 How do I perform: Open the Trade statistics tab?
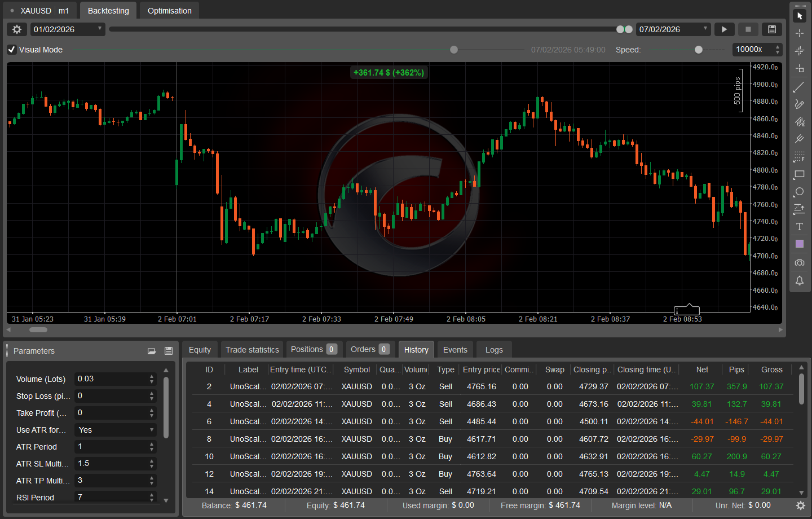coord(251,349)
